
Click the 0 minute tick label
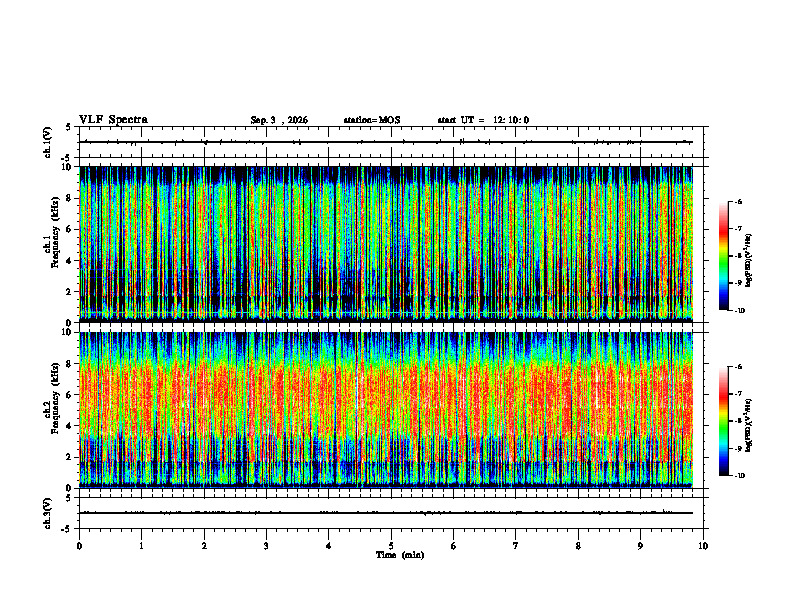(x=79, y=546)
